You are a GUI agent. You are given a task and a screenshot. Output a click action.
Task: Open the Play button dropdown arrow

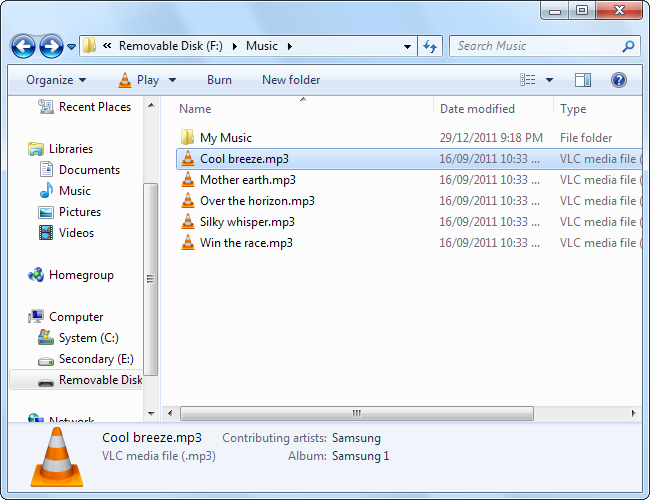point(172,80)
